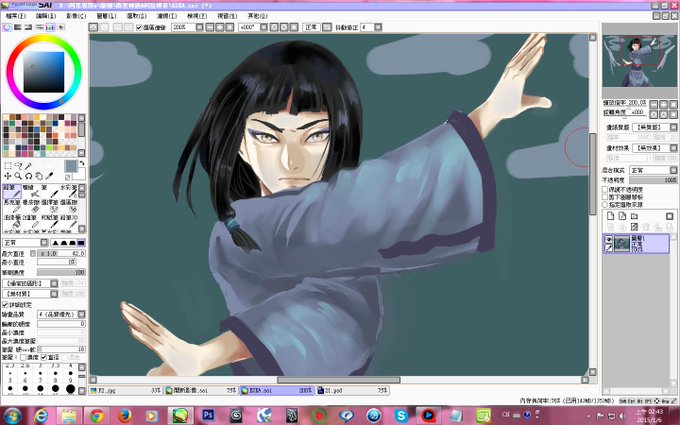Open the Layer (圖層) menu
Viewport: 680px width, 425px height.
point(106,16)
